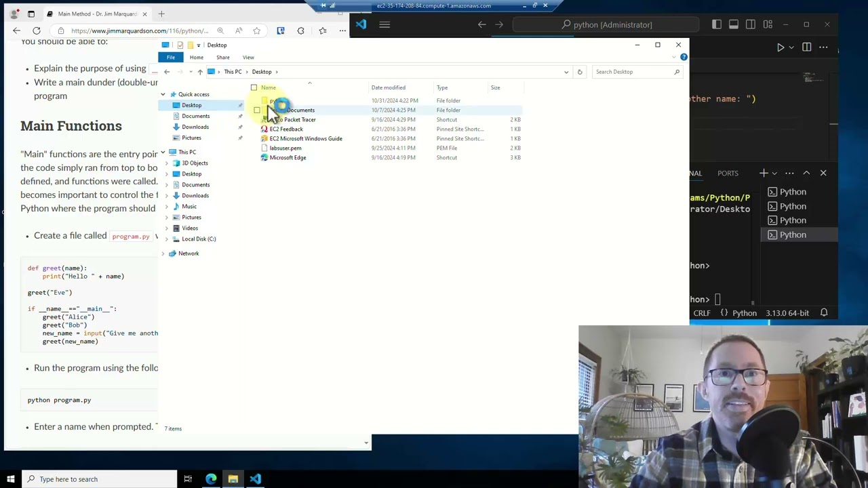Viewport: 868px width, 488px height.
Task: Open the Explorer File menu
Action: coord(171,58)
